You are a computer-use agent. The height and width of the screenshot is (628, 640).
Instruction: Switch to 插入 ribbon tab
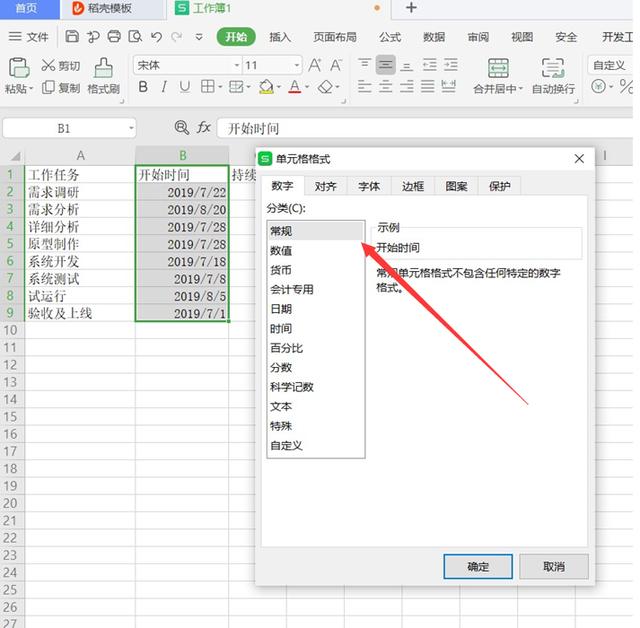[x=280, y=37]
